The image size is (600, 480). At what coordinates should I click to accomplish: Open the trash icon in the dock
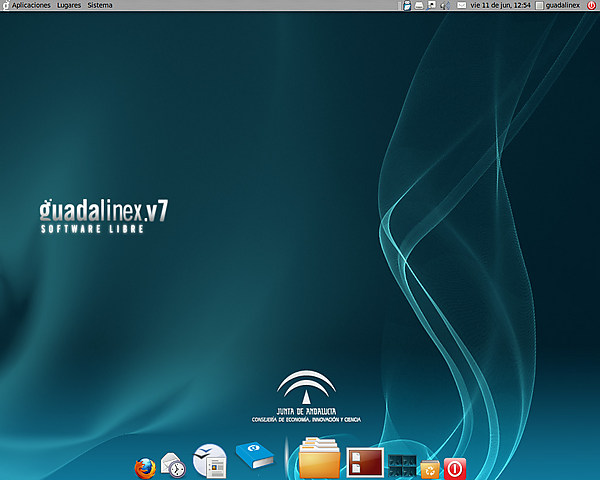click(x=430, y=469)
